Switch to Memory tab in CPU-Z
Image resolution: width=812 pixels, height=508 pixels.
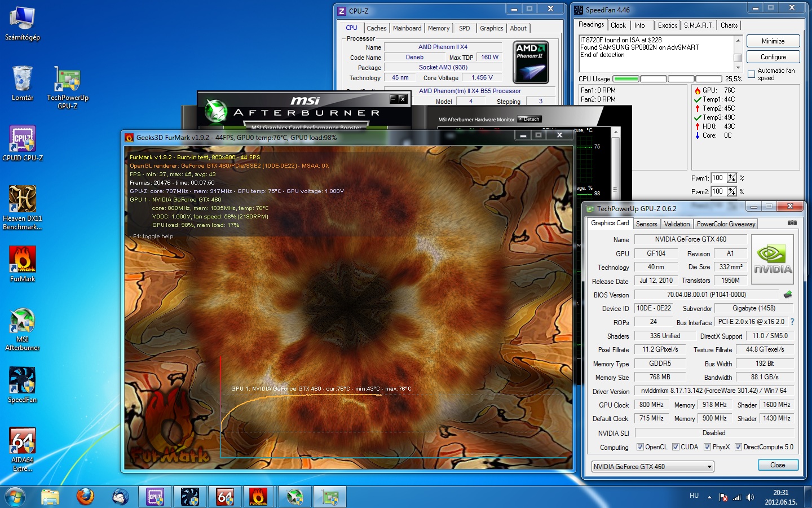tap(439, 28)
